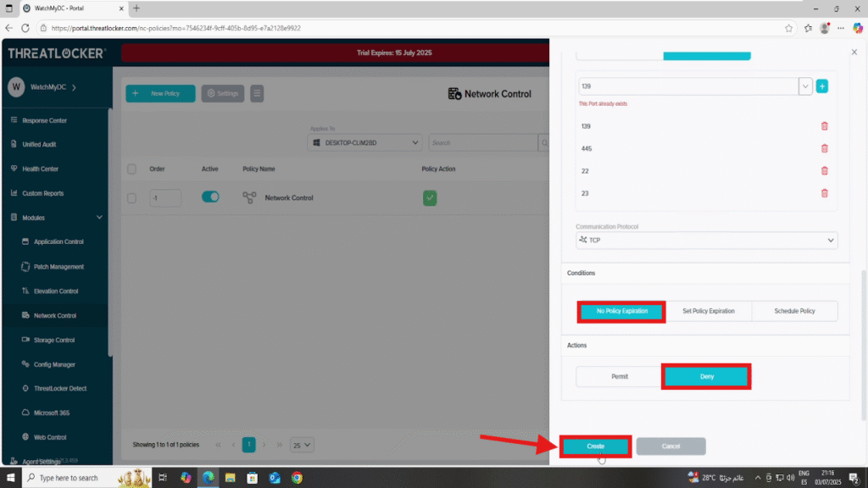Open new browser tab
This screenshot has width=868, height=488.
tap(136, 8)
